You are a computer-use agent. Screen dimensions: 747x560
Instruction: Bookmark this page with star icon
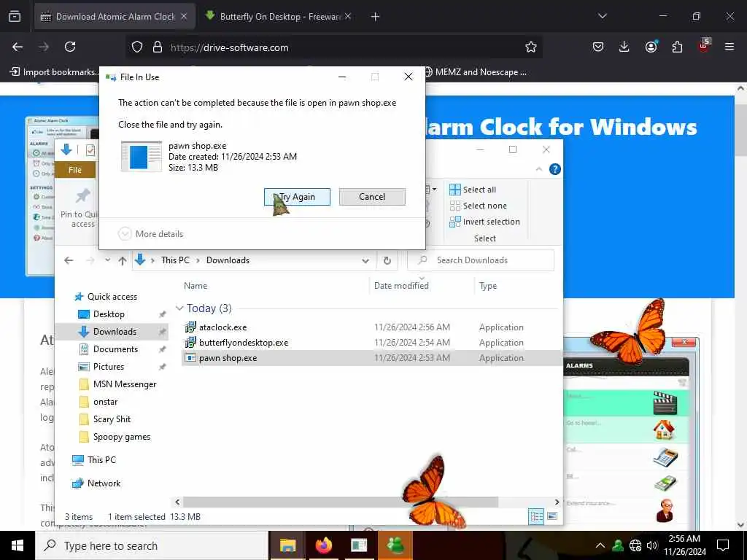531,47
